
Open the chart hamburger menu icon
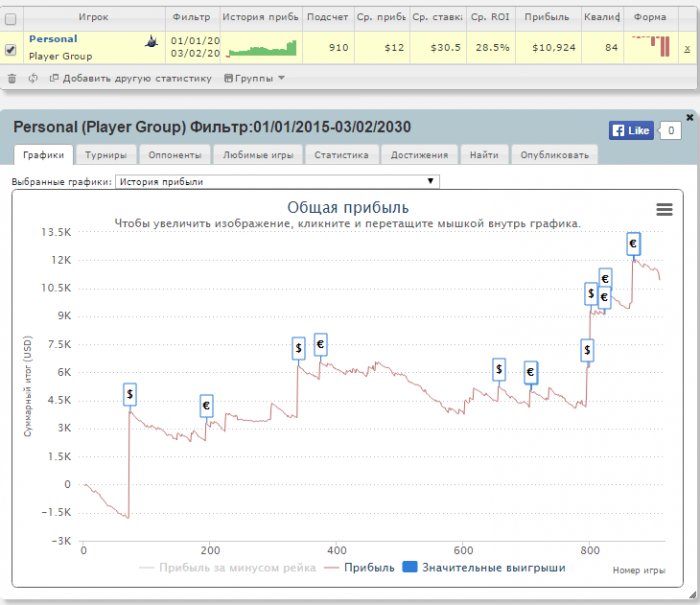pos(664,209)
